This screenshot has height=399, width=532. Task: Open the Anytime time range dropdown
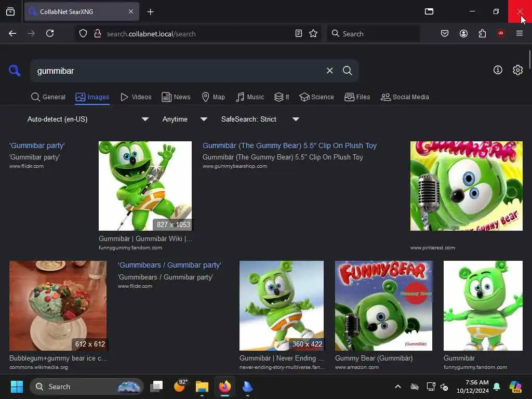point(184,119)
